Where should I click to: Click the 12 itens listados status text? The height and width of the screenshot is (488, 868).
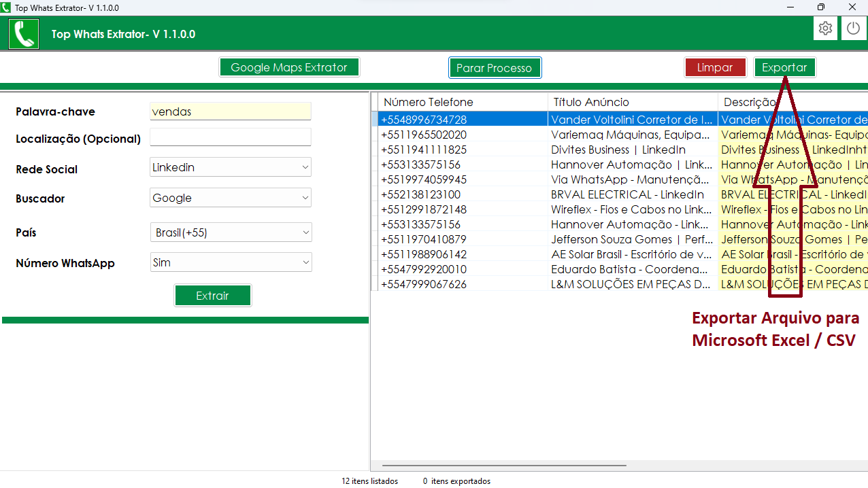pyautogui.click(x=369, y=481)
